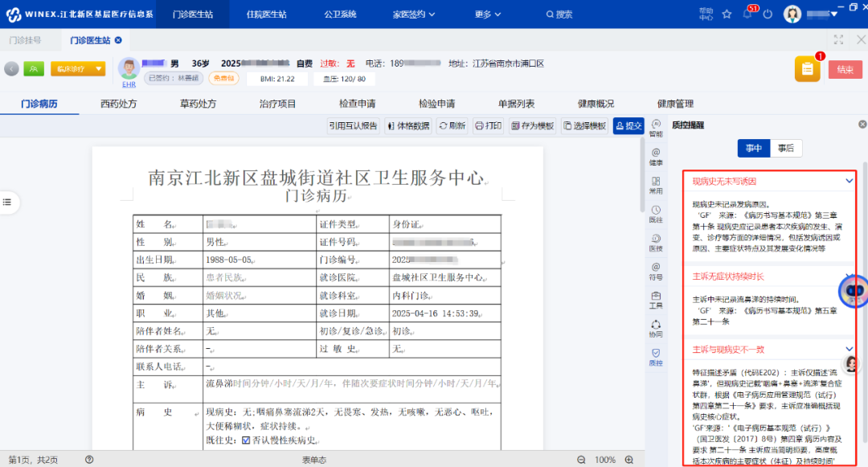Close the 质控提醒 panel
The width and height of the screenshot is (868, 467).
(x=862, y=125)
